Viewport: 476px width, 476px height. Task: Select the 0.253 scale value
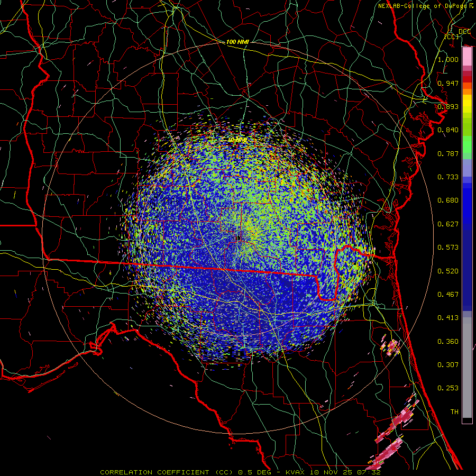tap(448, 388)
